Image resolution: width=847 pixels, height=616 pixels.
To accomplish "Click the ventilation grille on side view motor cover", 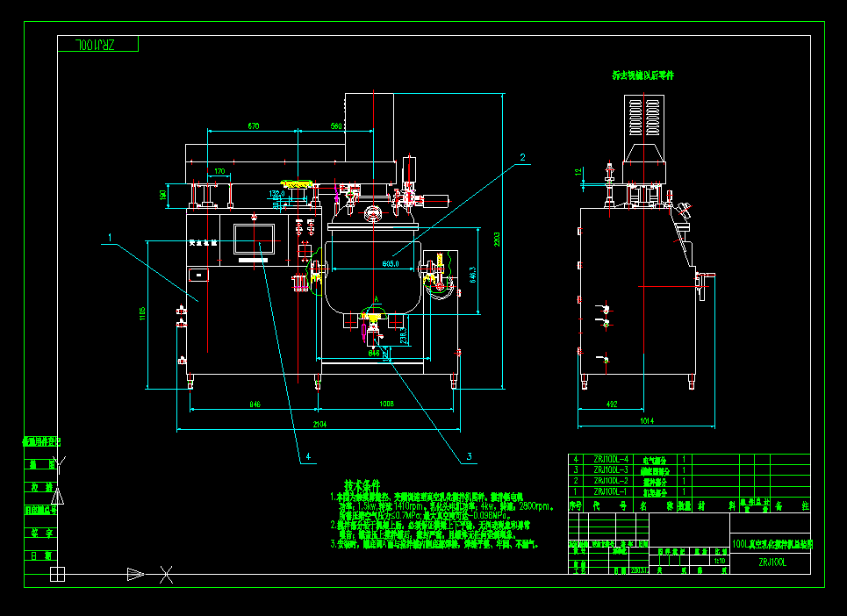I will pos(644,118).
